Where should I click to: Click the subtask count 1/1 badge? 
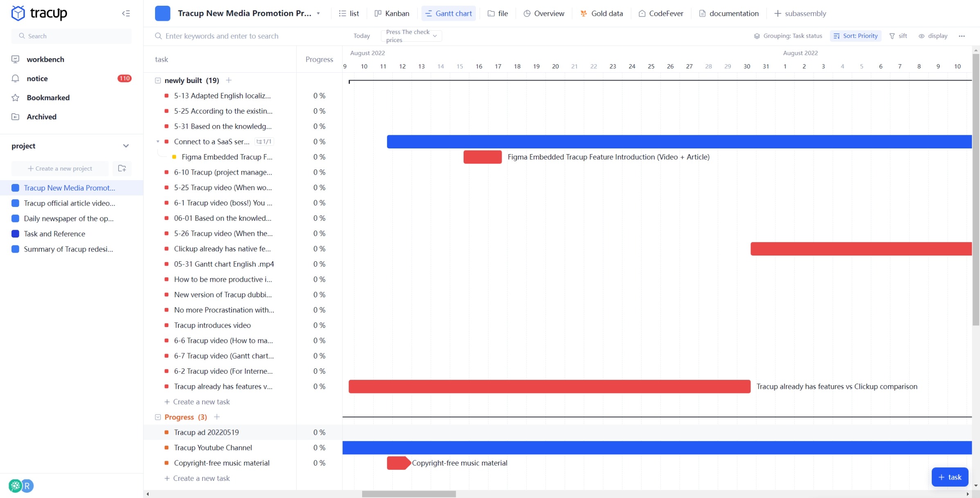(x=264, y=141)
